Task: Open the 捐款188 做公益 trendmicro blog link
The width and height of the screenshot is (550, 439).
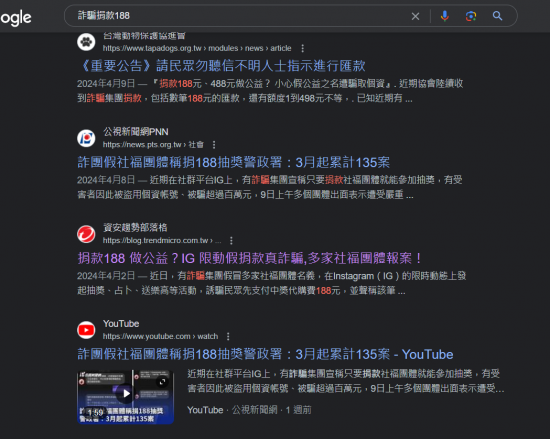Action: [x=249, y=258]
